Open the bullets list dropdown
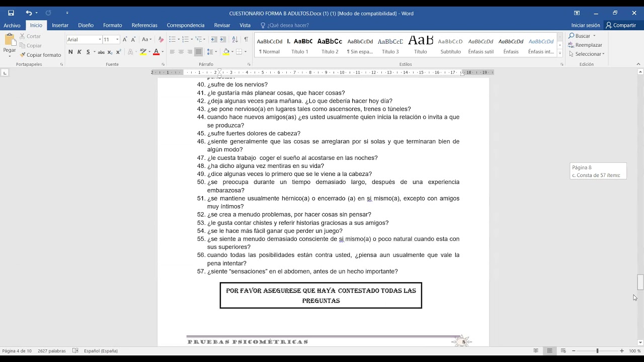644x362 pixels. 179,39
